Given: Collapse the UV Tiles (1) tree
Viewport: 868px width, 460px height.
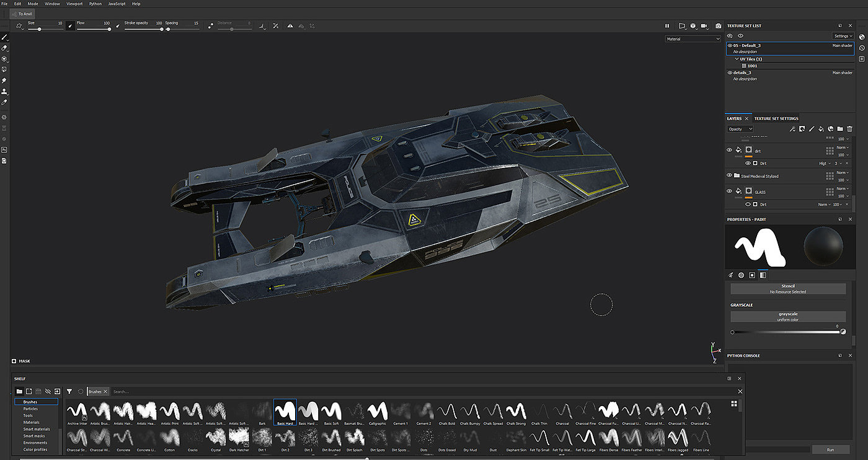Looking at the screenshot, I should pos(737,59).
